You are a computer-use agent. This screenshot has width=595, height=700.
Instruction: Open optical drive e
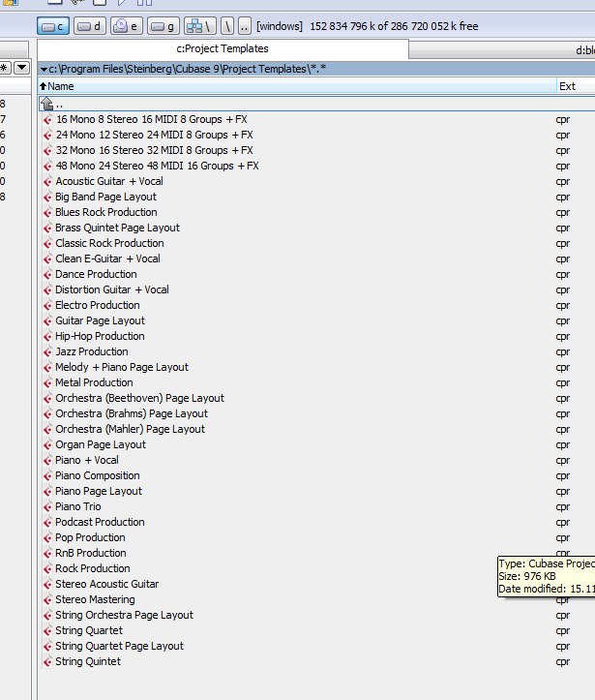click(126, 26)
